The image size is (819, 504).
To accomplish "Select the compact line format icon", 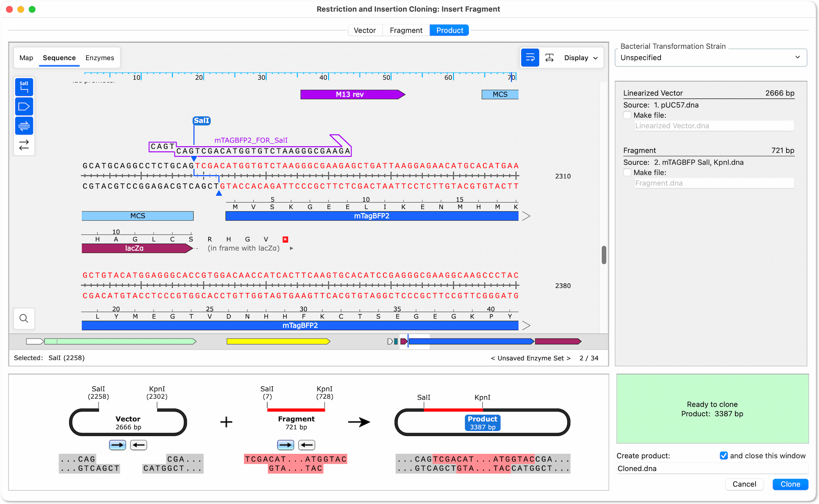I will (549, 58).
